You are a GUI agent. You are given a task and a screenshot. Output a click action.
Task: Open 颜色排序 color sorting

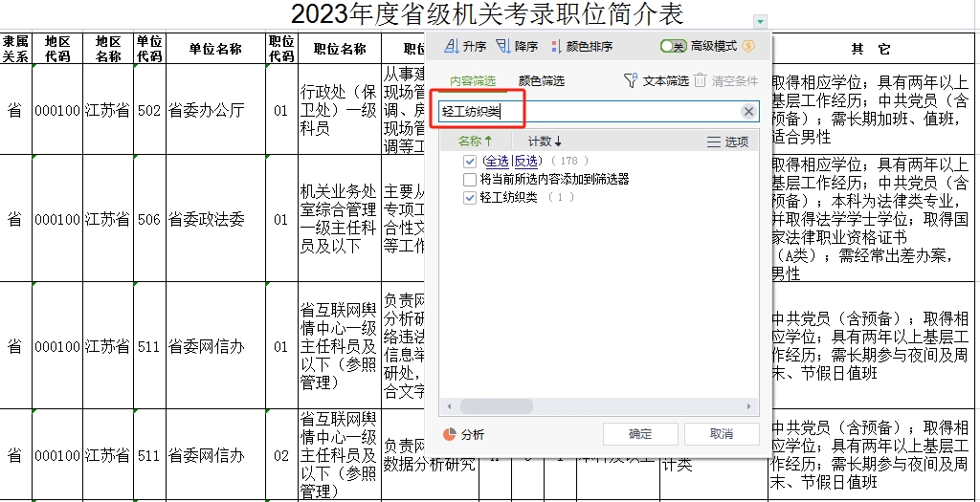click(581, 46)
